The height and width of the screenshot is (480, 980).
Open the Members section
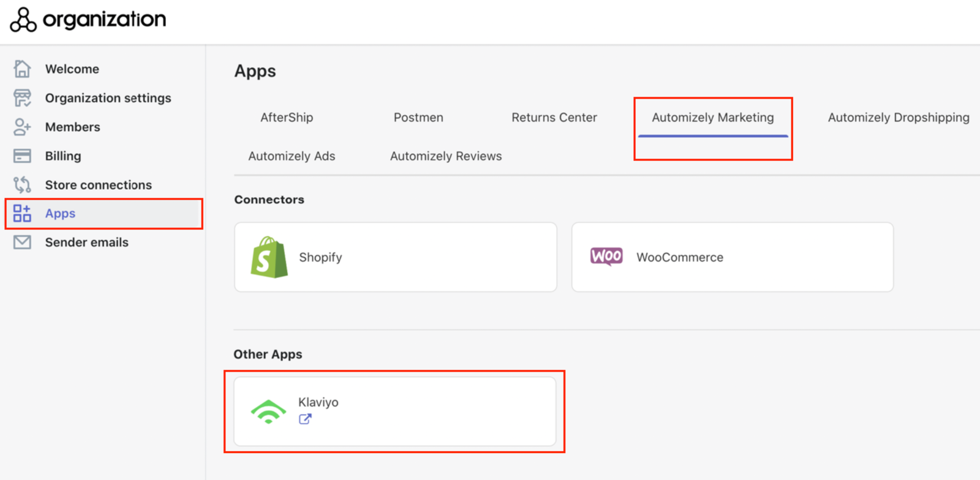[x=72, y=127]
